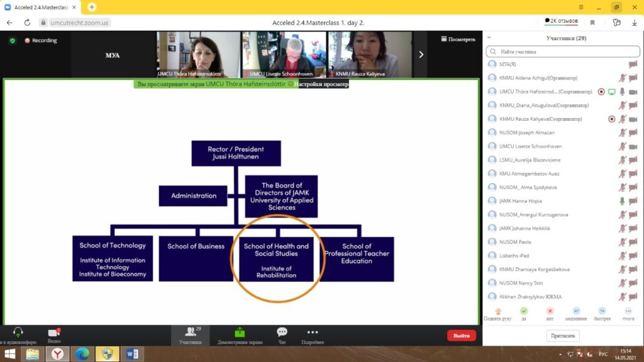Open the More options (Подробнее) menu
The image size is (644, 362).
tap(312, 334)
